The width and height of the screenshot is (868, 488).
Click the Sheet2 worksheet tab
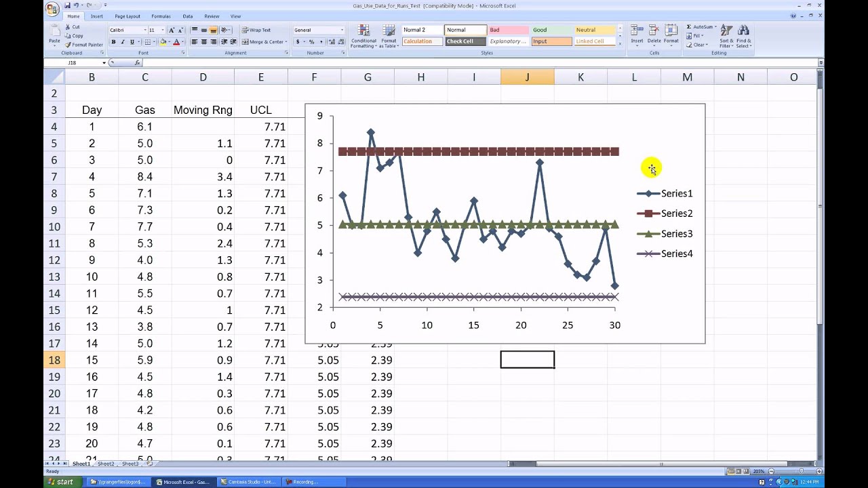point(106,464)
